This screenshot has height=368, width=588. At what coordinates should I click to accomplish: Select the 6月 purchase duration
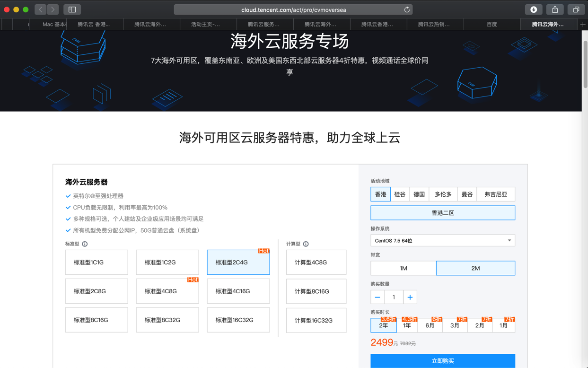point(430,325)
